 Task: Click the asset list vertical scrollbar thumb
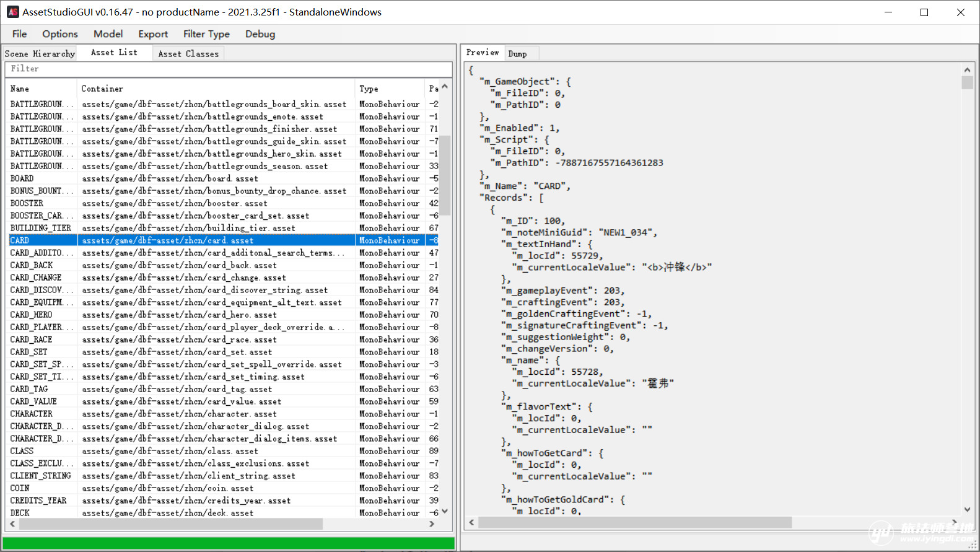point(445,175)
